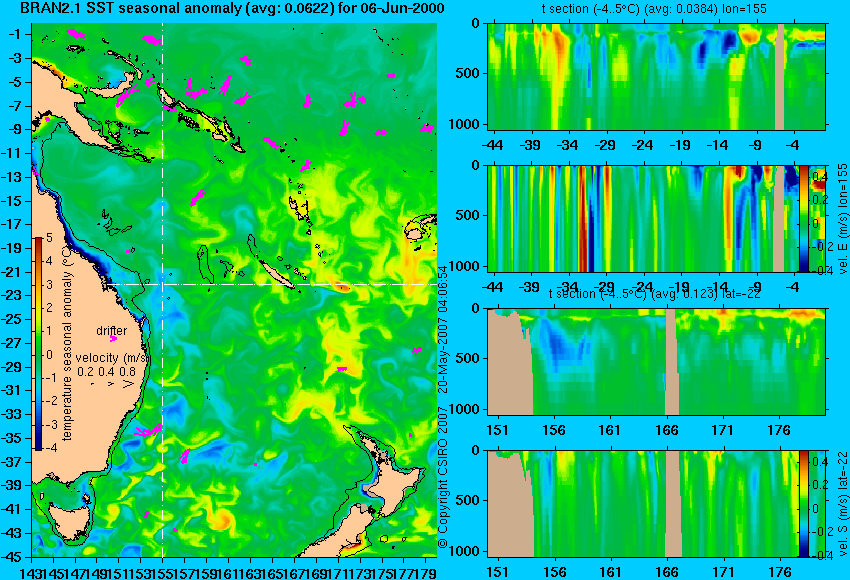Click the 't section' lat=-22 panel title

pyautogui.click(x=654, y=294)
